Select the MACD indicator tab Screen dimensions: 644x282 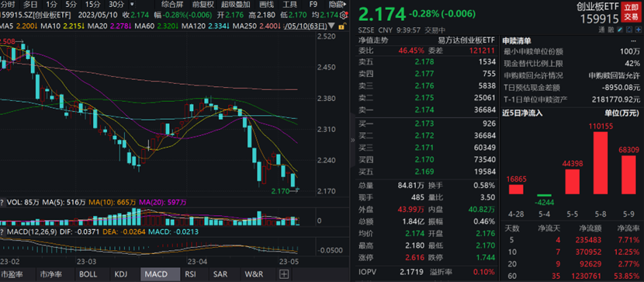pyautogui.click(x=160, y=273)
